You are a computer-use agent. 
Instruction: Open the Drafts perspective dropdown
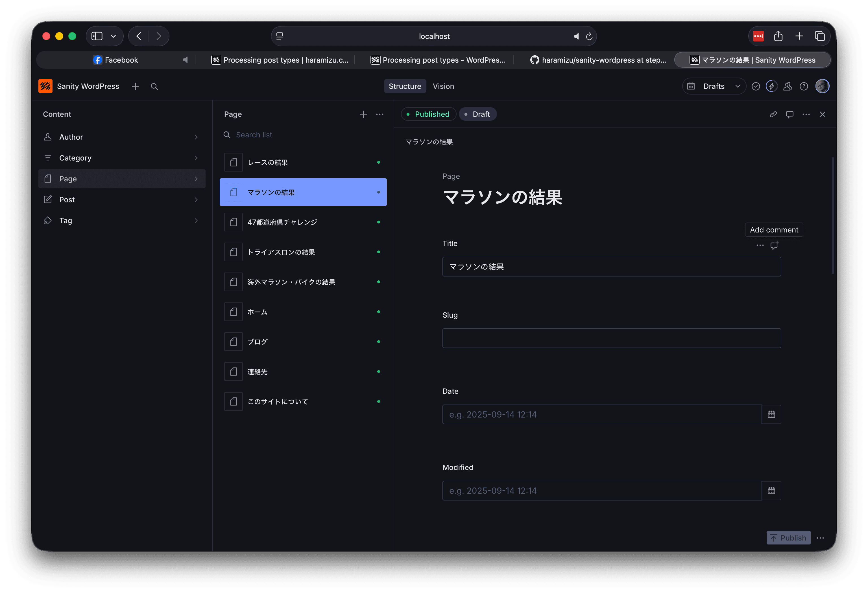coord(714,87)
